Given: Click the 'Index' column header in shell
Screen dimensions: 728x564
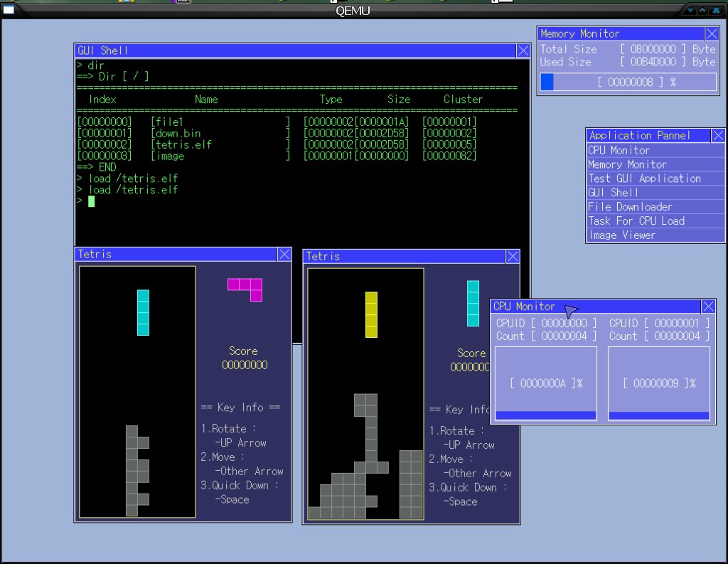Looking at the screenshot, I should pyautogui.click(x=102, y=99).
